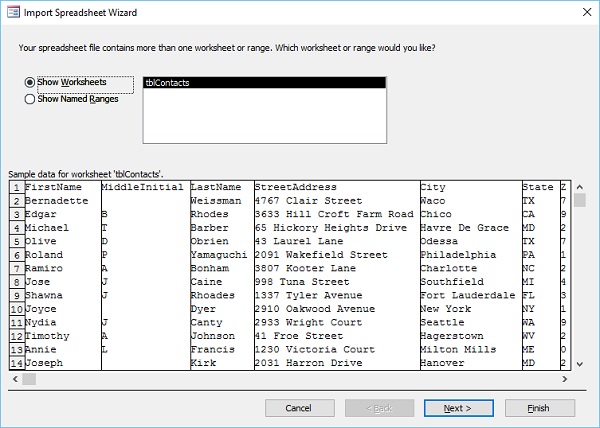Image resolution: width=600 pixels, height=428 pixels.
Task: Click Next to continue the wizard
Action: pyautogui.click(x=456, y=408)
